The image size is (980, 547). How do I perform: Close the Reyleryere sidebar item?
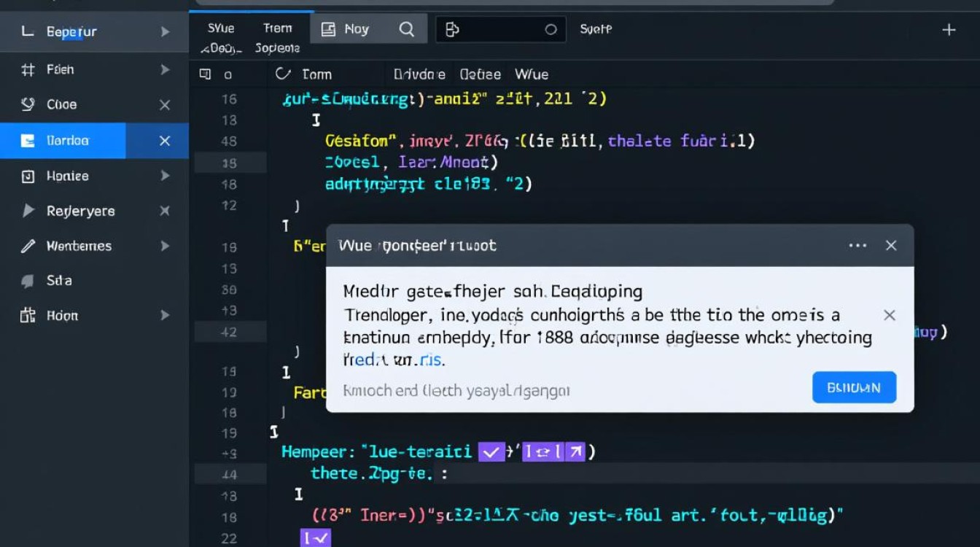click(x=165, y=211)
